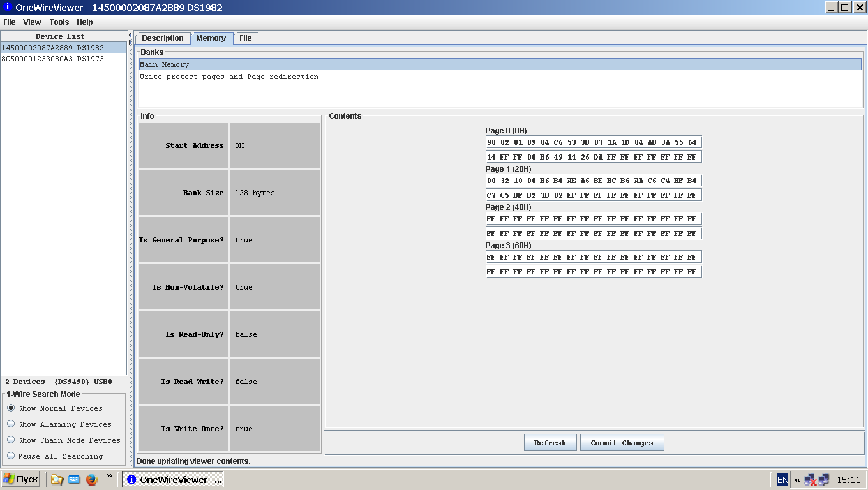
Task: Click the EN language indicator
Action: [x=782, y=480]
